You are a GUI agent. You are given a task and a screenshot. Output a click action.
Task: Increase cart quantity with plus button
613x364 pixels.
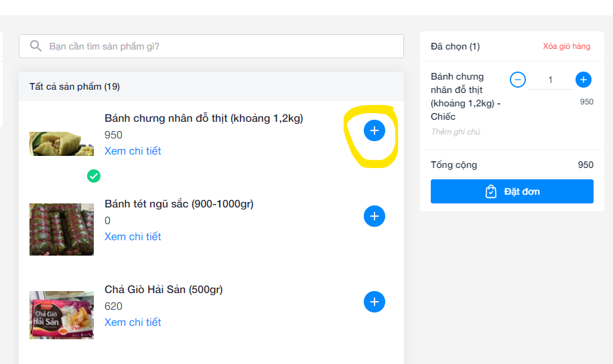pyautogui.click(x=584, y=80)
